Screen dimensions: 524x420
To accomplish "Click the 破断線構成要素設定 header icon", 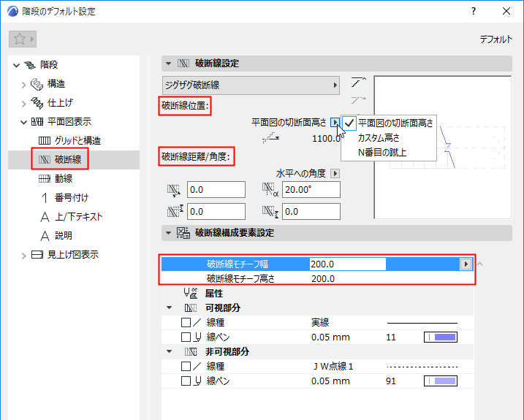I will [183, 233].
